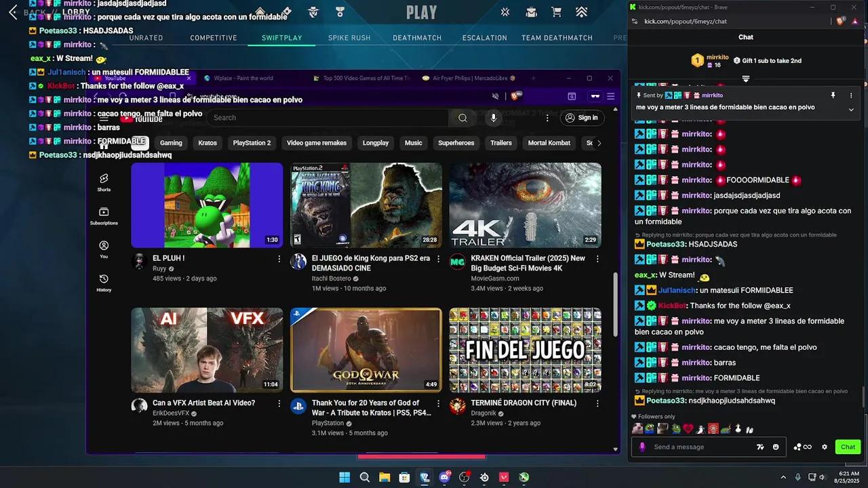Open EL PLUH Yoshi video thumbnail

(207, 205)
